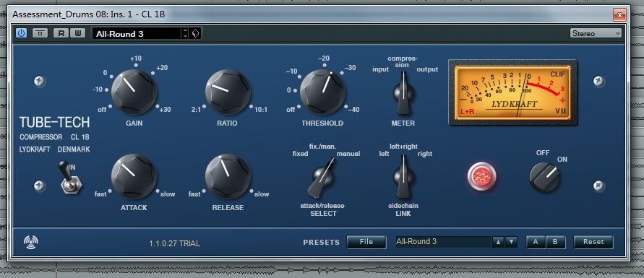
Task: Select next preset with the down arrow
Action: tap(511, 242)
